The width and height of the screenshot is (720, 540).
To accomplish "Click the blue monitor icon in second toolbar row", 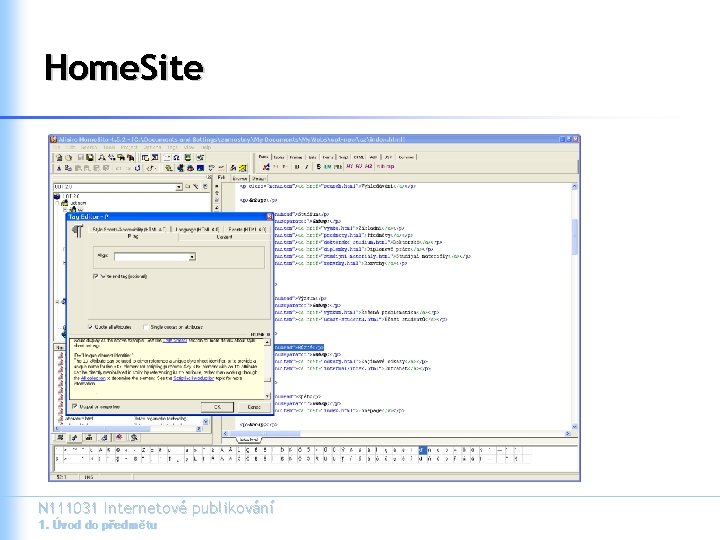I will point(200,168).
